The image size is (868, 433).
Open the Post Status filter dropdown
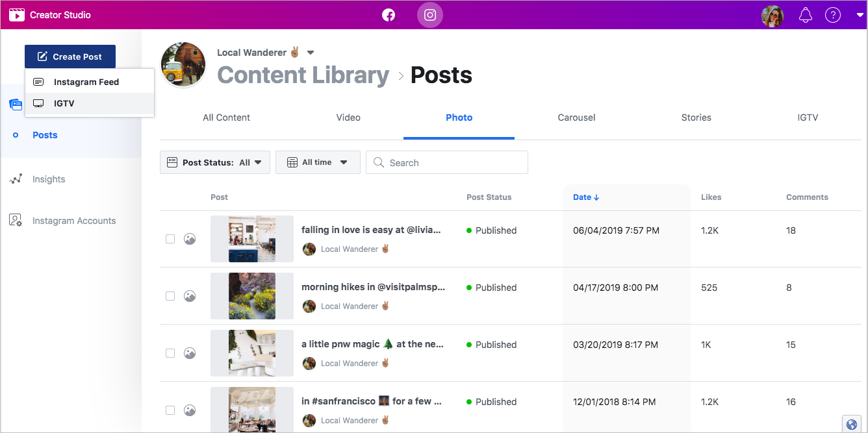pyautogui.click(x=214, y=162)
